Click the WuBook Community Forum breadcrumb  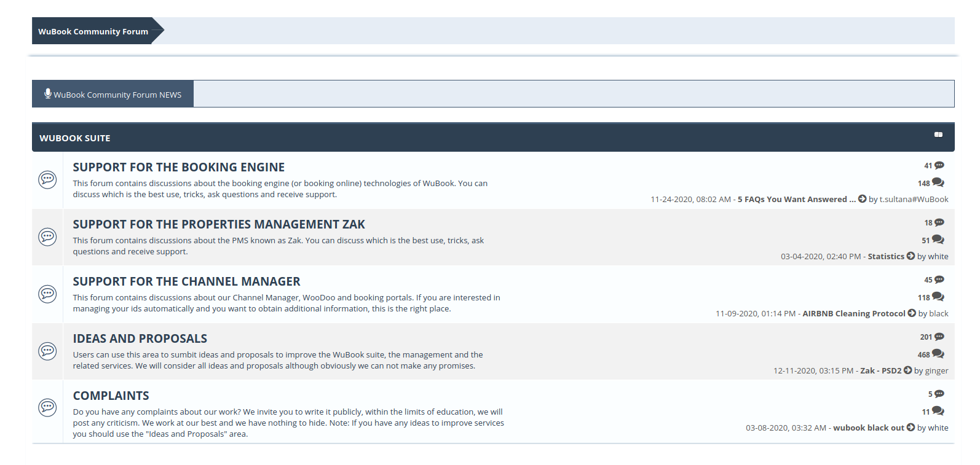pos(93,31)
